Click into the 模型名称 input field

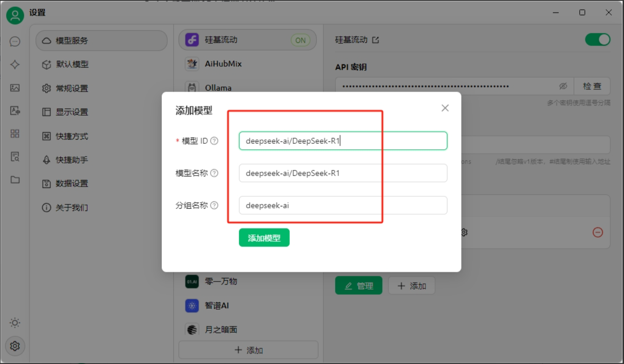pos(343,173)
